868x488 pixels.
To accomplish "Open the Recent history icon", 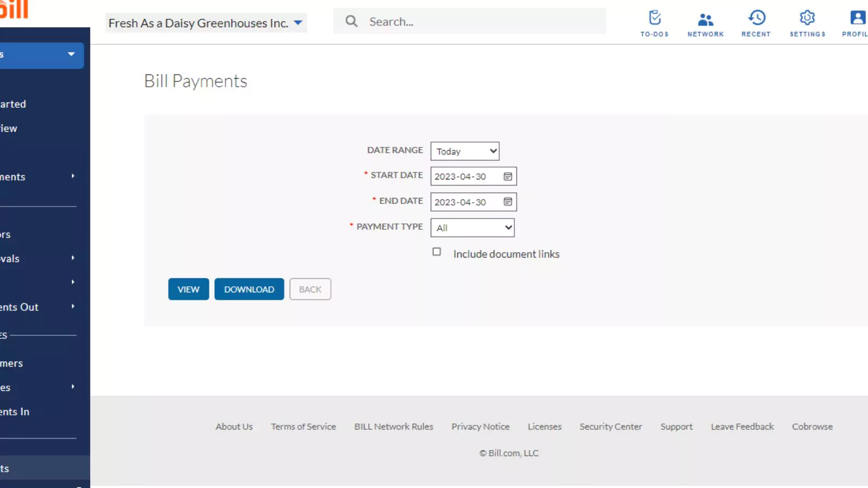I will [756, 23].
